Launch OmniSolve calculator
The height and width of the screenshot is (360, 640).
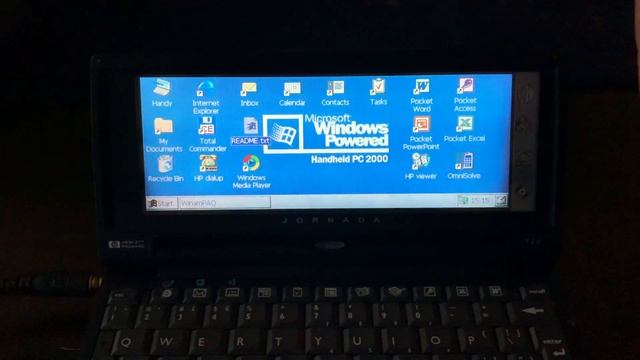click(464, 166)
